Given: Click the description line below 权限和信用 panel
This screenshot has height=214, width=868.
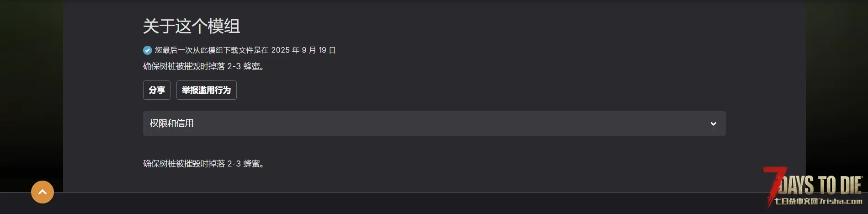Looking at the screenshot, I should coord(204,164).
